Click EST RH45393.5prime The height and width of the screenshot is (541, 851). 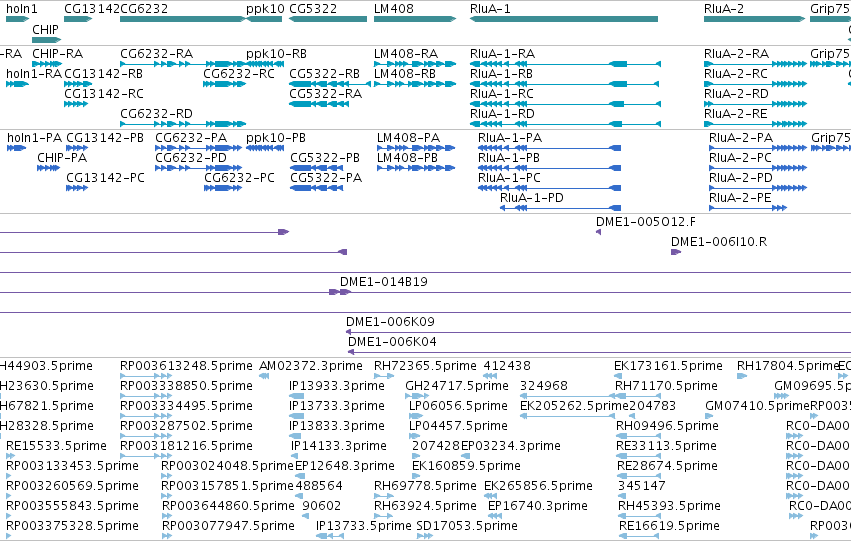(x=639, y=516)
